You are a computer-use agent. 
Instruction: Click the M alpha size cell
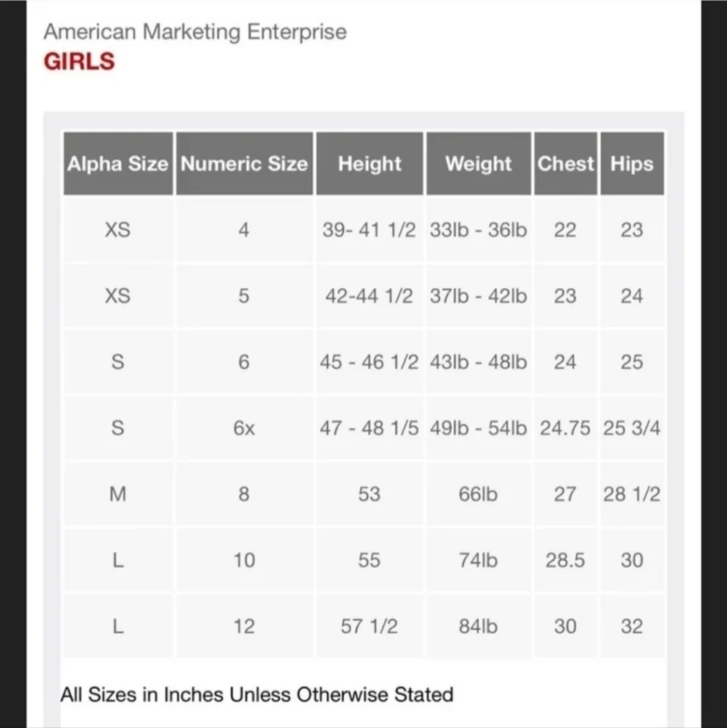click(118, 494)
